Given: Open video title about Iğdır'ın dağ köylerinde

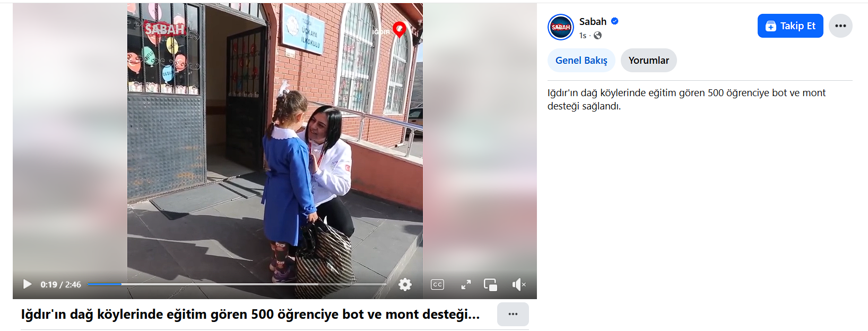Looking at the screenshot, I should (x=250, y=314).
